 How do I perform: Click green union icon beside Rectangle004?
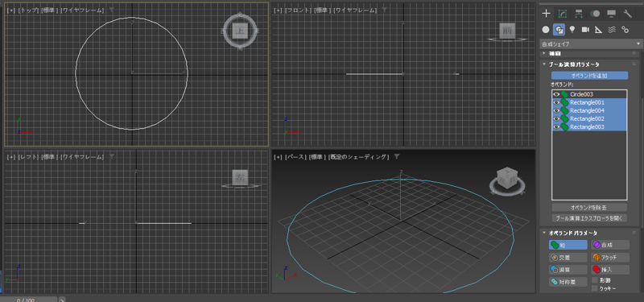(565, 110)
